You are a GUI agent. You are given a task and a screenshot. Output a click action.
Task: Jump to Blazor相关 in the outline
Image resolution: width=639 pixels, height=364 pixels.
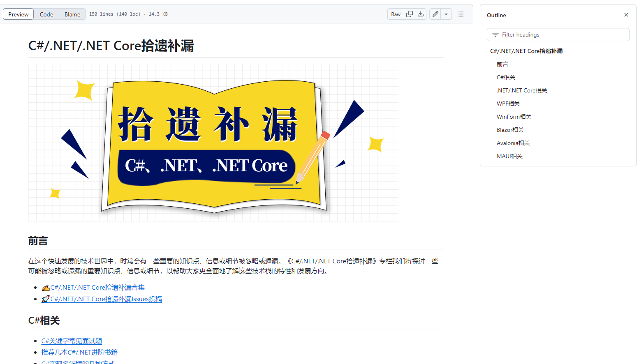pos(510,130)
